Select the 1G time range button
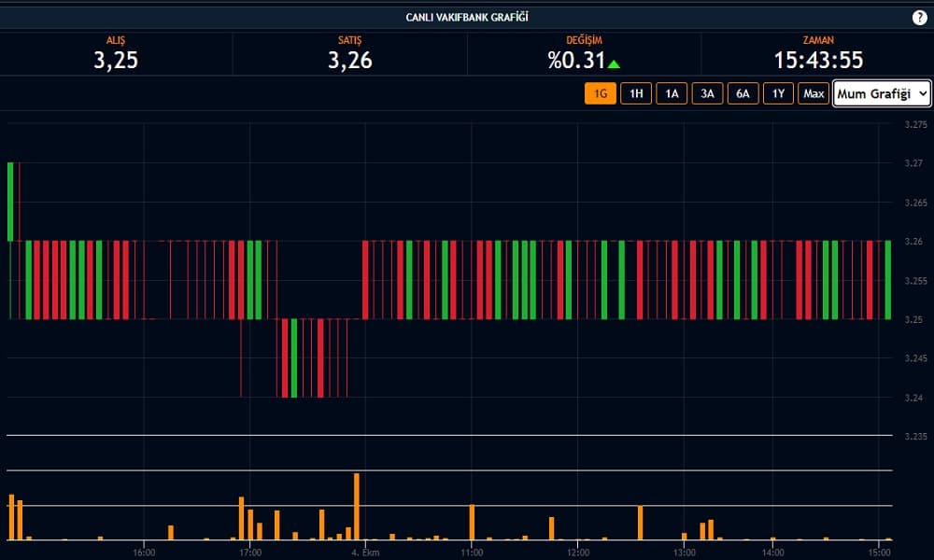Viewport: 934px width, 560px height. (x=601, y=93)
